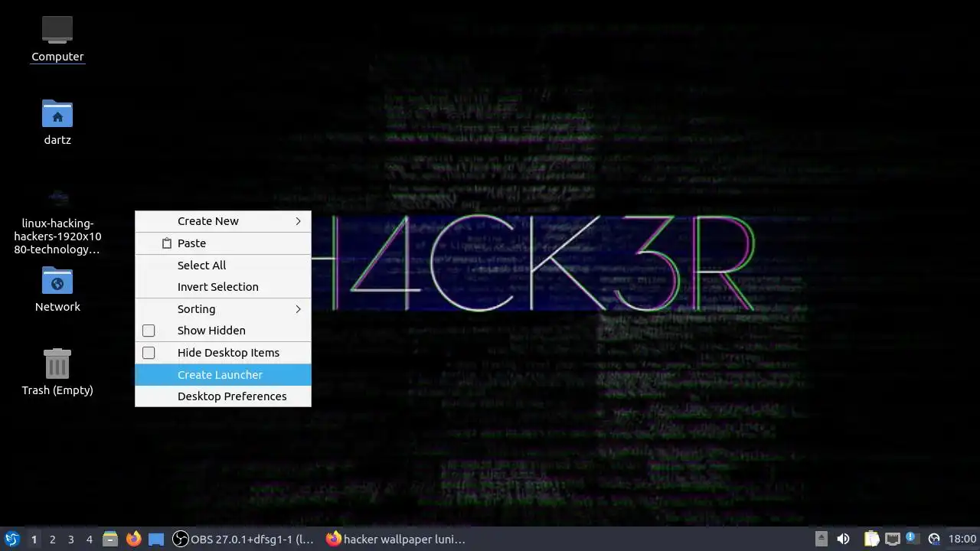980x551 pixels.
Task: Open the removable media eject tray icon
Action: (821, 539)
